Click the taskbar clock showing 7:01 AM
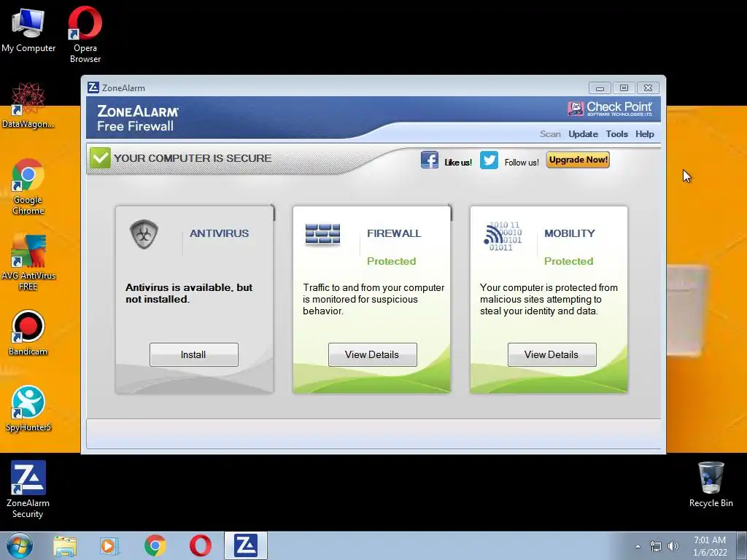This screenshot has width=747, height=560. click(x=710, y=546)
